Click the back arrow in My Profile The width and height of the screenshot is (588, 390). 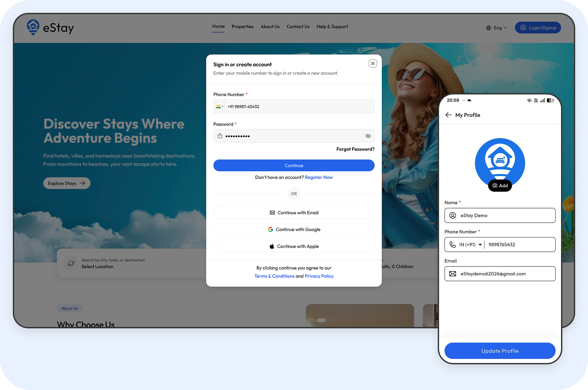click(x=448, y=115)
